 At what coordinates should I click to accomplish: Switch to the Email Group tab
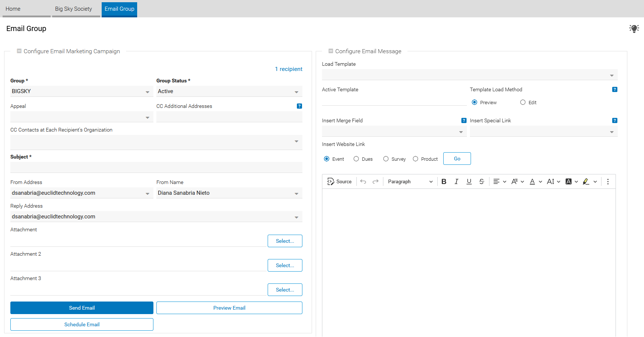pyautogui.click(x=119, y=9)
